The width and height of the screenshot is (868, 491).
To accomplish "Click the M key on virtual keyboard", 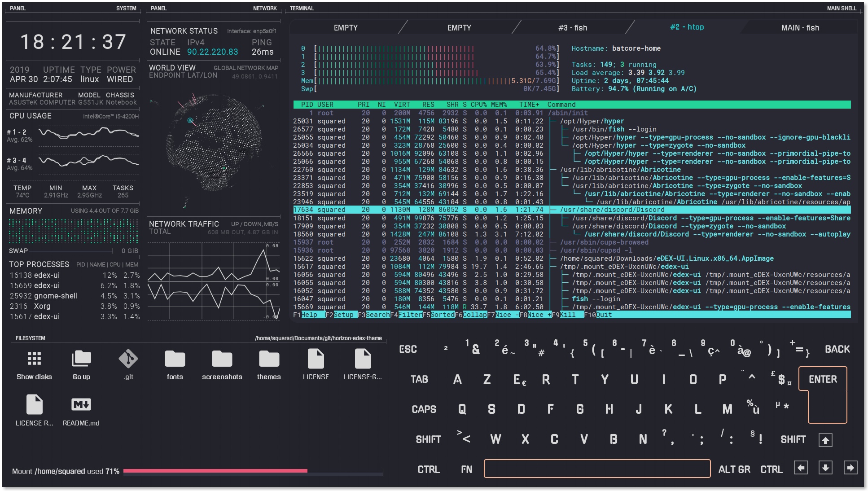I will 727,409.
